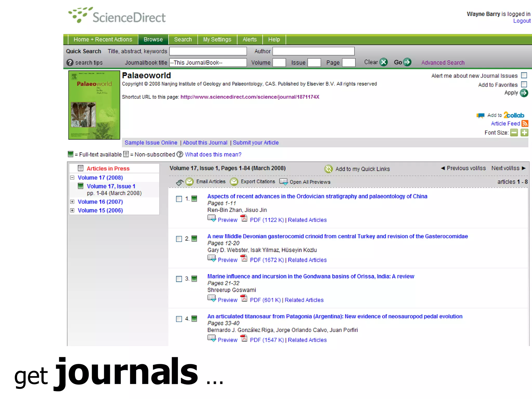This screenshot has width=532, height=399.
Task: Check Alert me about new Journal Issues
Action: pos(524,75)
